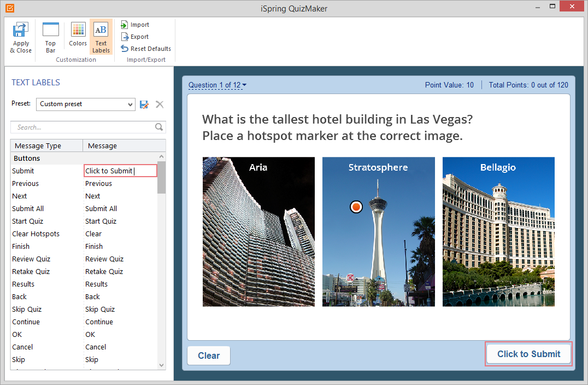588x385 pixels.
Task: Click the orange hotspot marker
Action: (356, 206)
